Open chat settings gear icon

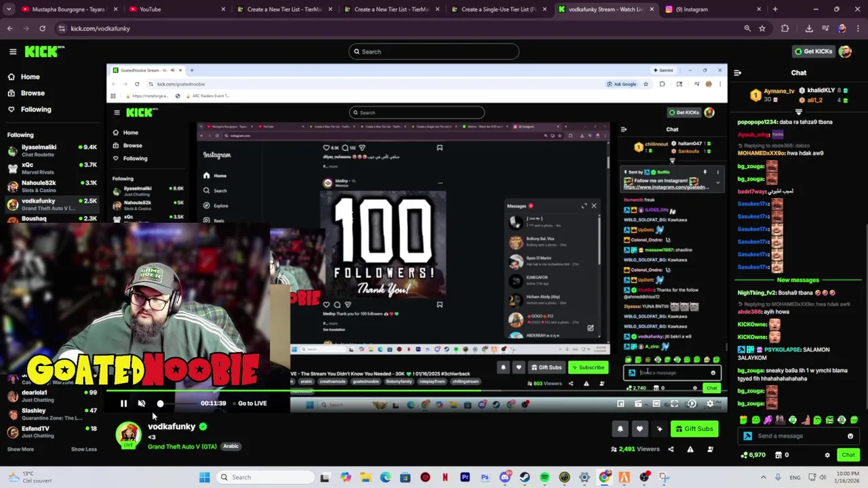click(827, 455)
